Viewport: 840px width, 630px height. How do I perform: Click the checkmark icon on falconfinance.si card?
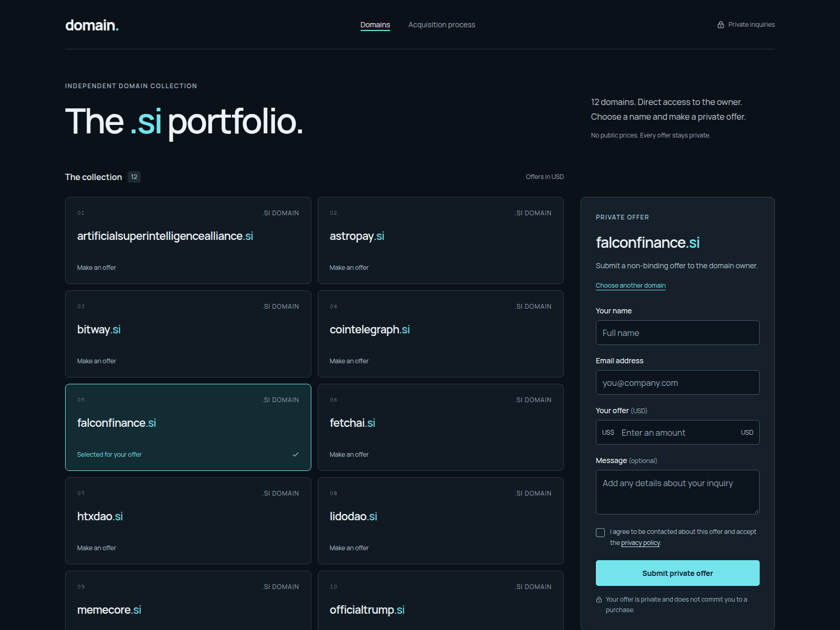point(296,455)
